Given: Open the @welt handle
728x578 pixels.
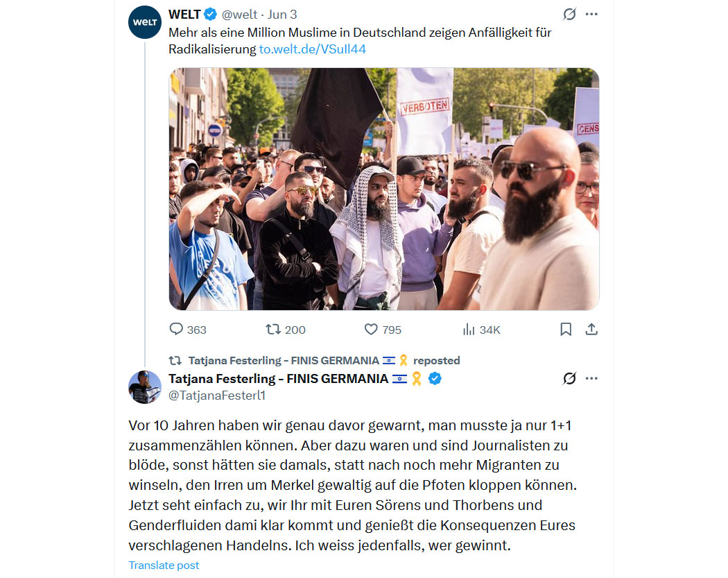Looking at the screenshot, I should pyautogui.click(x=239, y=15).
